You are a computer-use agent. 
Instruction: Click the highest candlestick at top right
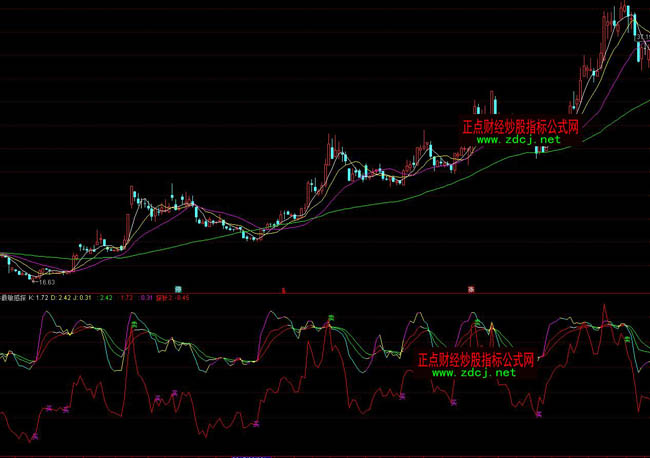[x=626, y=10]
